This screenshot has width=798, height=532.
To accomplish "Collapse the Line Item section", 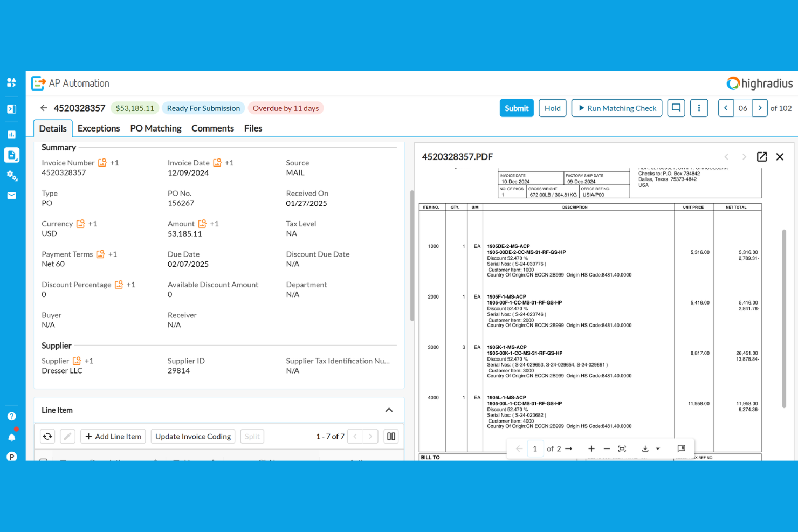I will coord(389,410).
